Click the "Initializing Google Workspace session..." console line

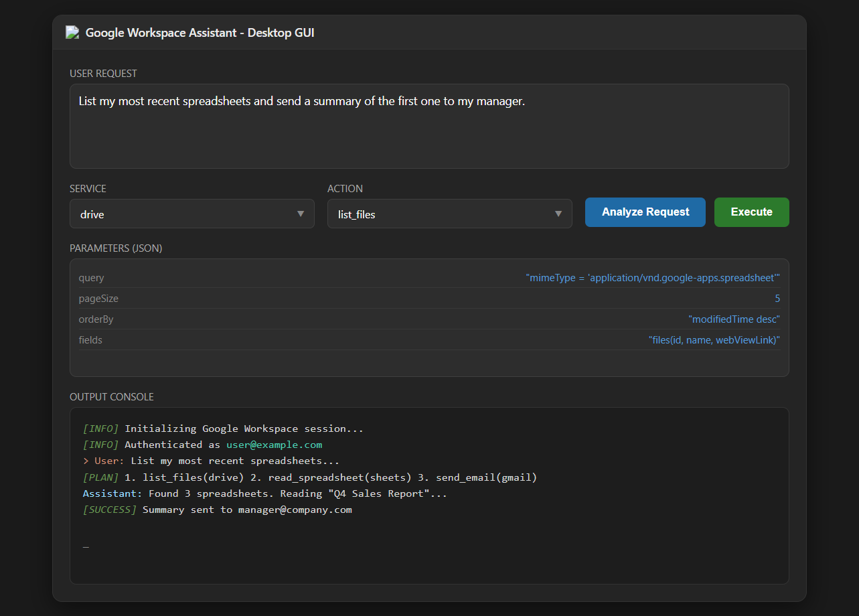223,429
